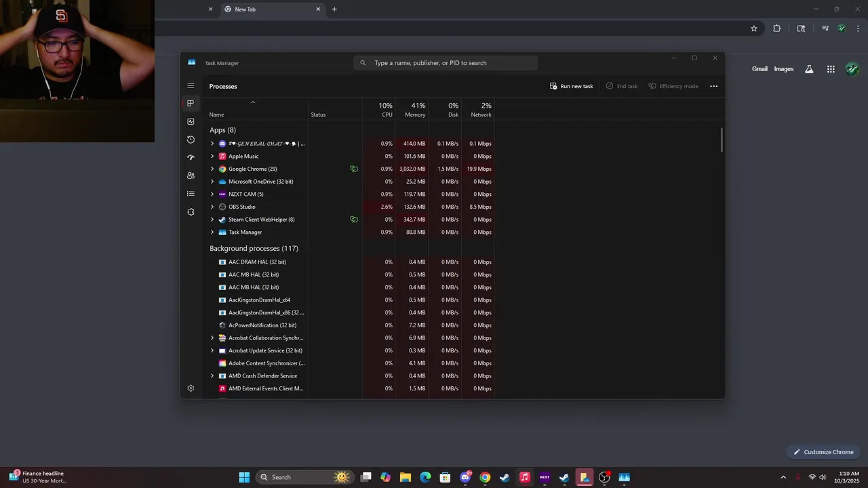868x488 pixels.
Task: Expand the NZXT CAM (5) process group
Action: [x=212, y=195]
